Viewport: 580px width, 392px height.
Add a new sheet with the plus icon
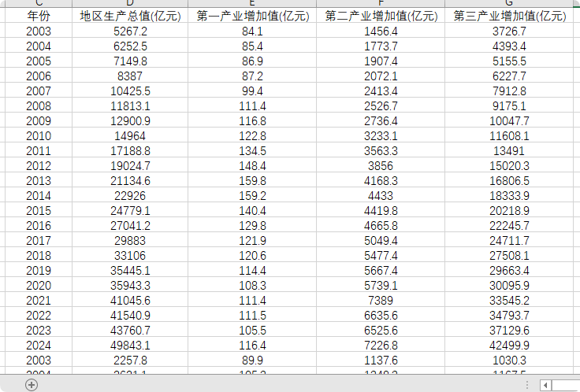32,385
